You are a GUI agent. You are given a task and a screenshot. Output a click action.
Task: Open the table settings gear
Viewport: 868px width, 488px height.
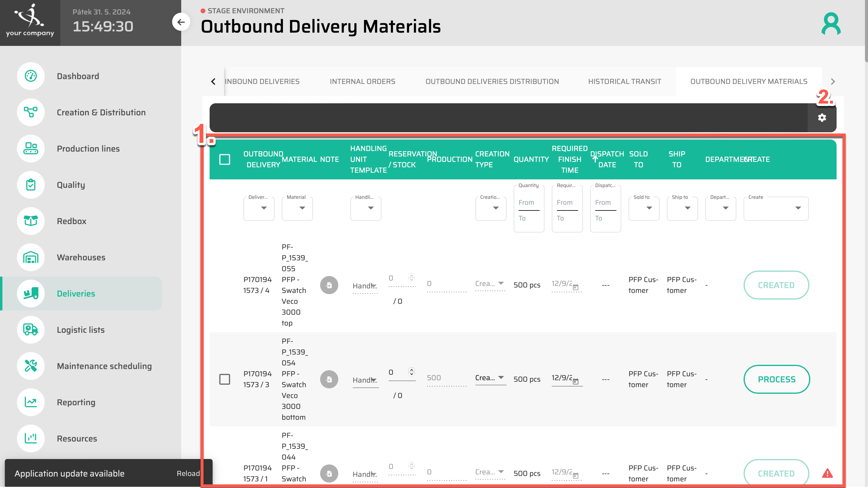coord(822,117)
